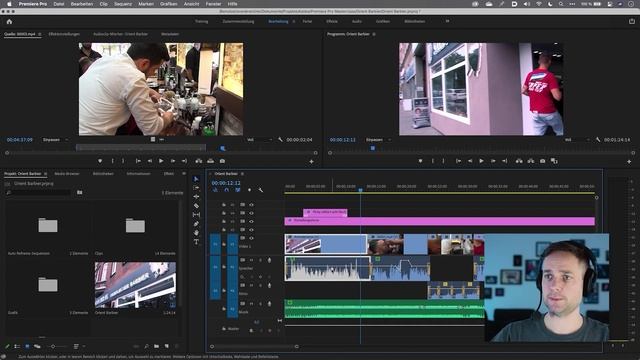Delete the selection with the Project panel trash icon
The image size is (640, 360).
click(x=177, y=346)
